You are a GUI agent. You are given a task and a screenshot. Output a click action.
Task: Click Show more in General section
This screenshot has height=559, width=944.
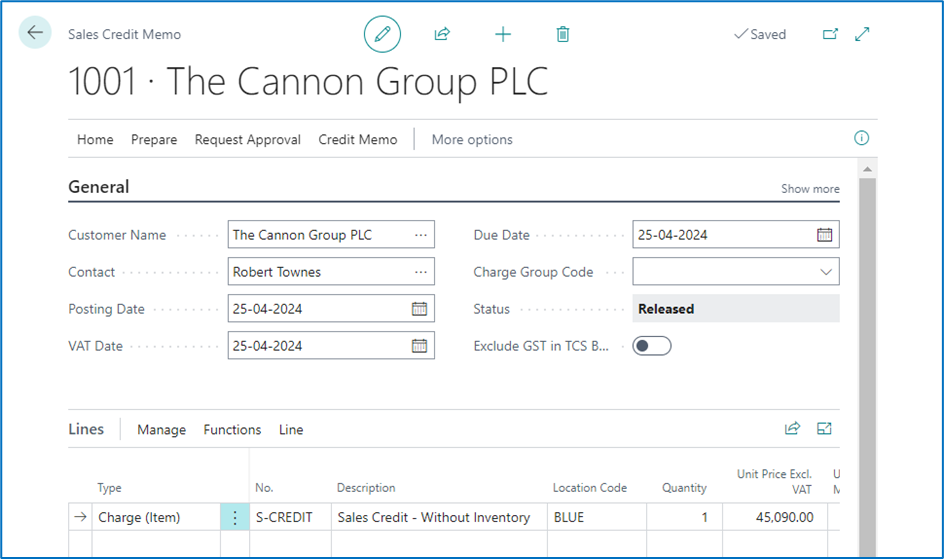click(x=810, y=189)
